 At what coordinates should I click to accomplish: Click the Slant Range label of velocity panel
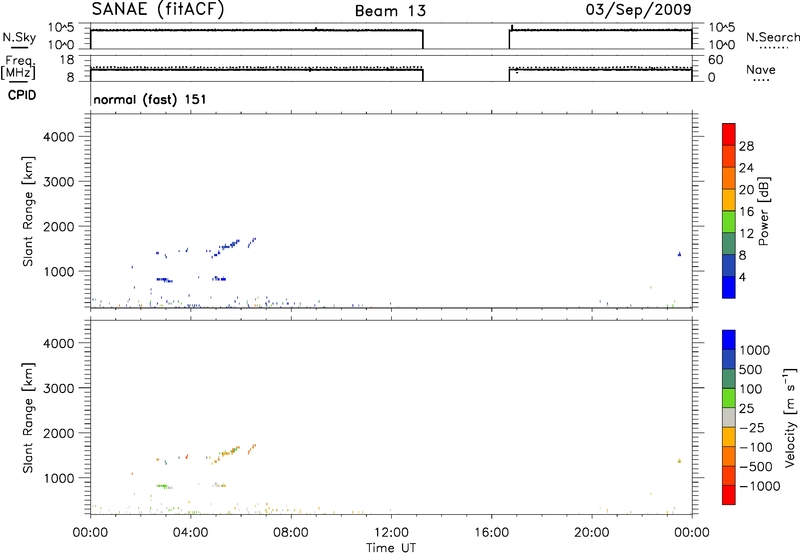tap(28, 418)
